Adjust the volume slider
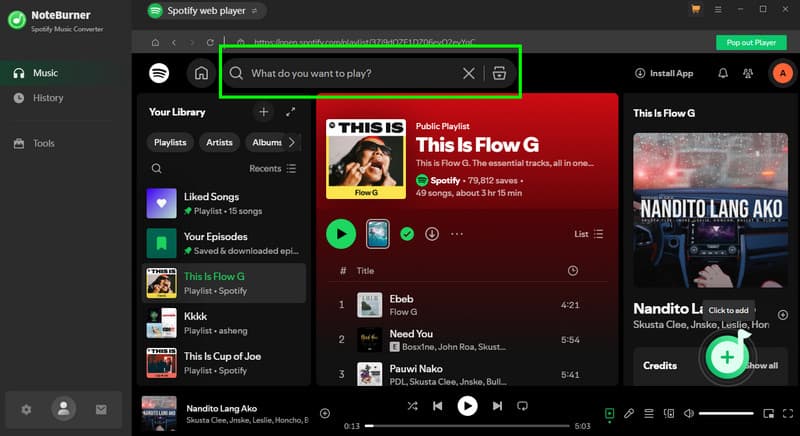Screen dimensions: 800x436 (x=726, y=414)
